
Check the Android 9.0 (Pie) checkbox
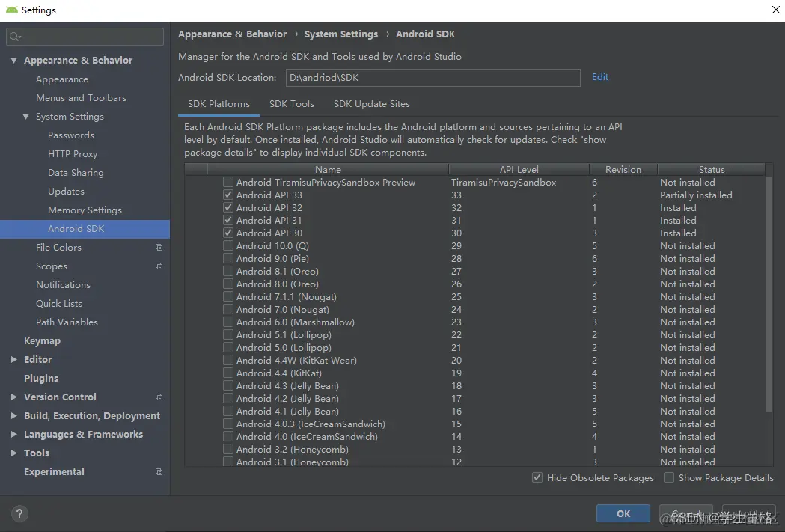[227, 258]
